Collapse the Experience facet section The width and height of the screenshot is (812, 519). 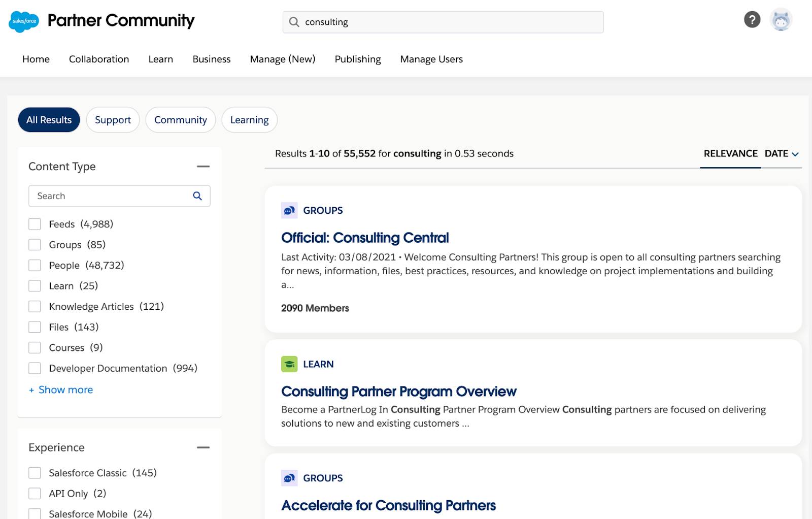click(x=203, y=447)
